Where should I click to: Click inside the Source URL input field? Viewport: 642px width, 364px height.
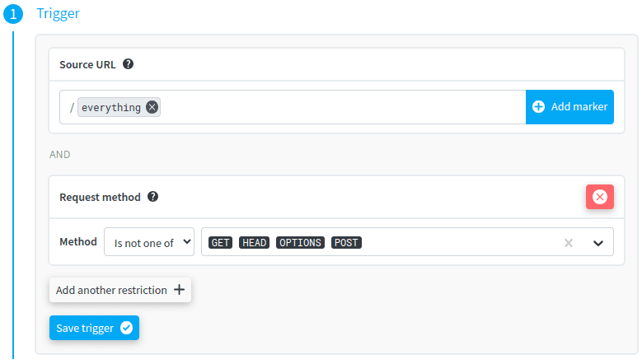pos(338,107)
